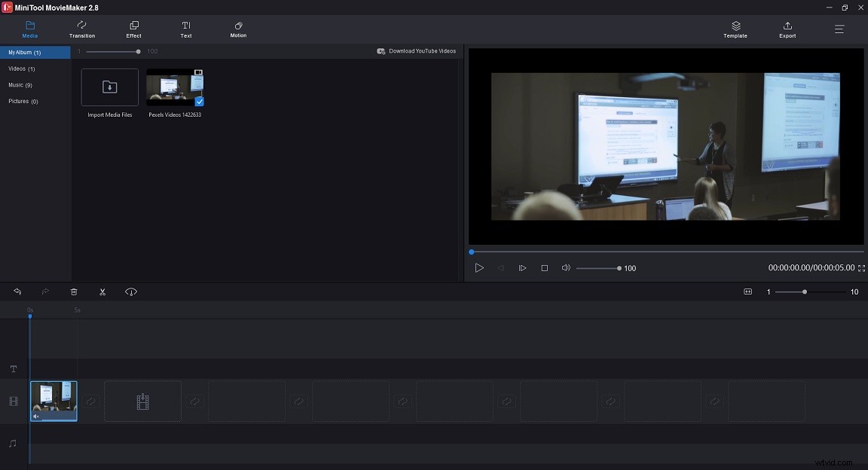This screenshot has width=868, height=470.
Task: Adjust the timeline zoom slider
Action: click(x=805, y=291)
